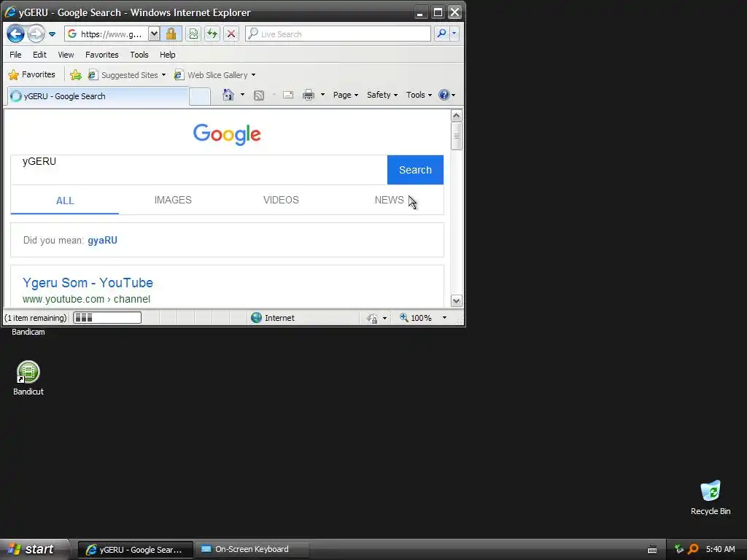Click the network connection tray icon
The width and height of the screenshot is (747, 560).
tap(679, 549)
